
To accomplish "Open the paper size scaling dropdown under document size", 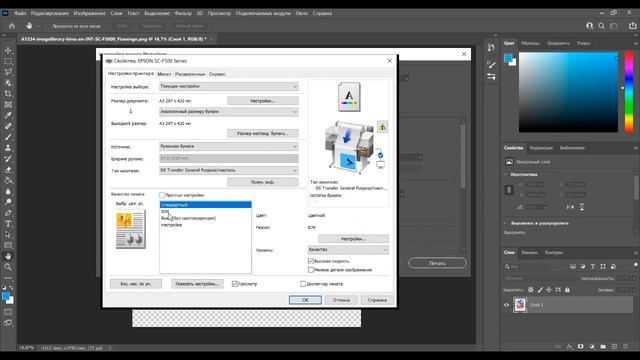I will pyautogui.click(x=229, y=111).
